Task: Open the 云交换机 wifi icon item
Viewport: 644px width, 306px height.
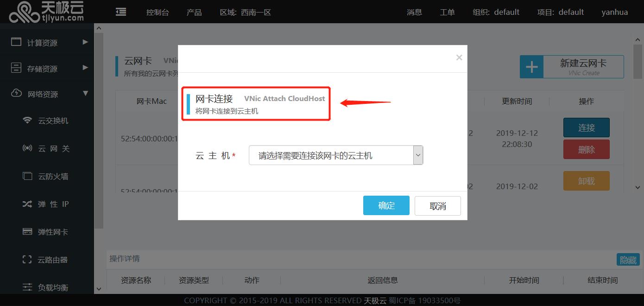Action: 28,121
